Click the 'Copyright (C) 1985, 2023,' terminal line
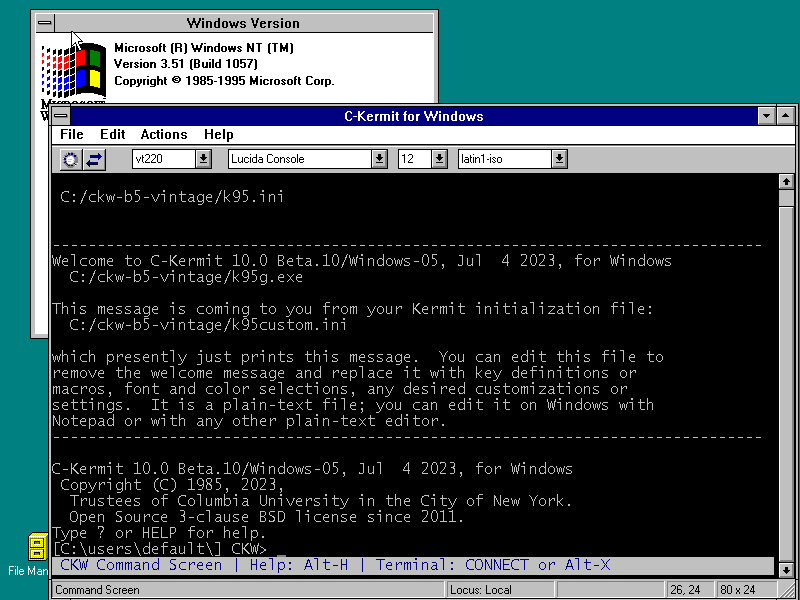The image size is (800, 600). (172, 485)
